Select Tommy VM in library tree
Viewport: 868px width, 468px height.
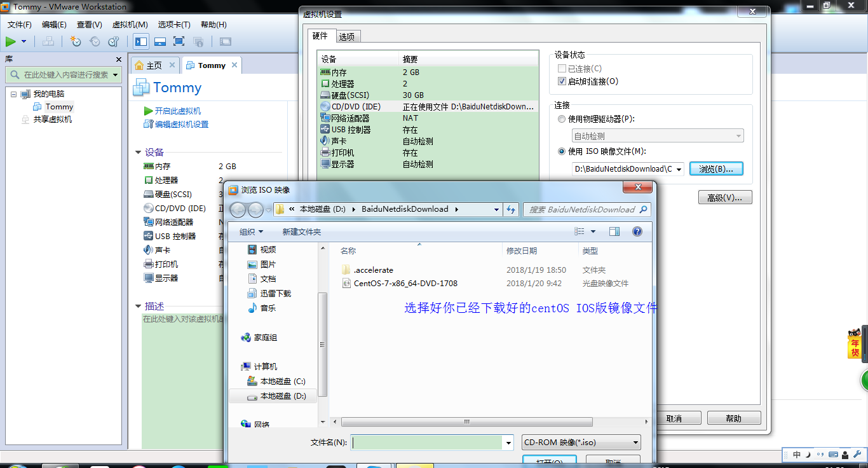coord(59,107)
